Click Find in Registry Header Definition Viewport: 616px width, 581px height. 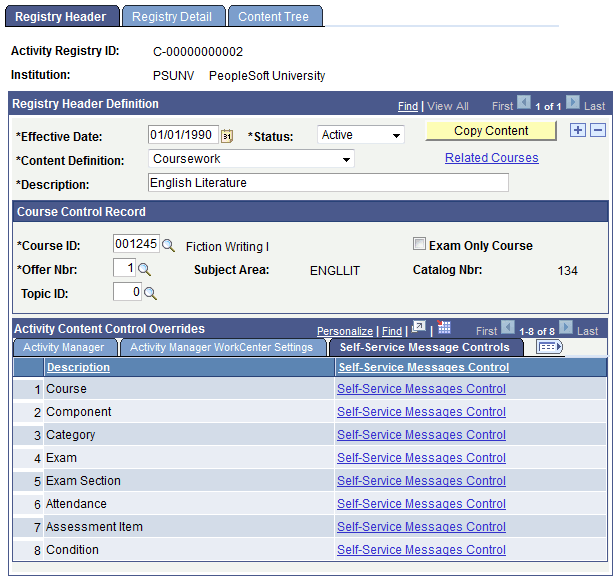click(408, 106)
